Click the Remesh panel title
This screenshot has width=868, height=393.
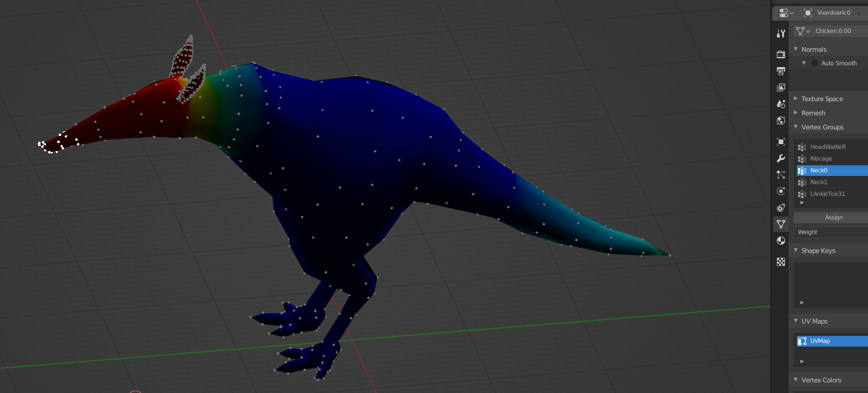[813, 113]
